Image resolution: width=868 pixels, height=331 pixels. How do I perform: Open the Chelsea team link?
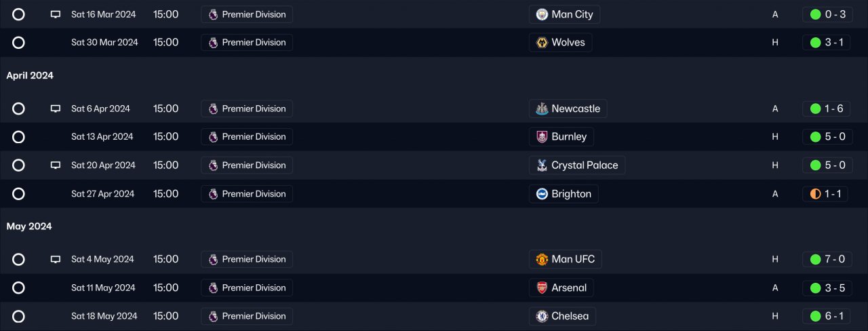[x=570, y=316]
